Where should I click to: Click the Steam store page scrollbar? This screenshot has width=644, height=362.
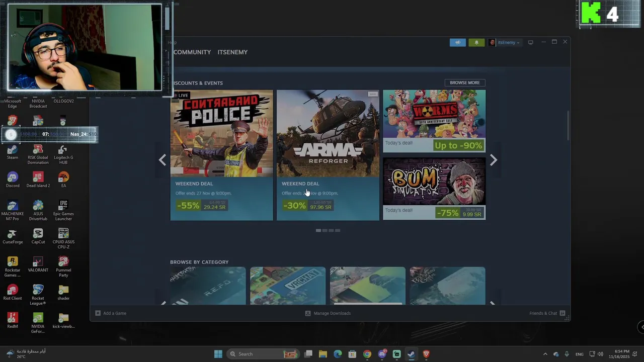[568, 126]
